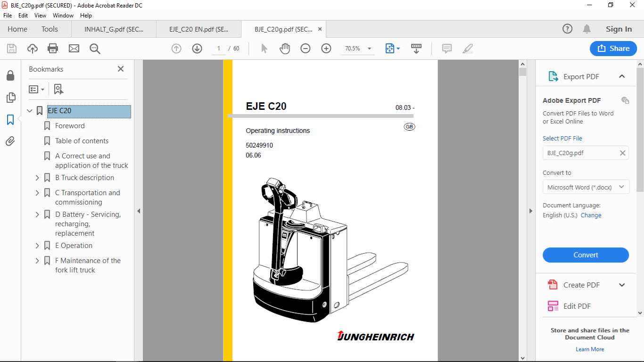Image resolution: width=644 pixels, height=362 pixels.
Task: Switch to EJE_C20 EN.pdf tab
Action: [x=198, y=29]
